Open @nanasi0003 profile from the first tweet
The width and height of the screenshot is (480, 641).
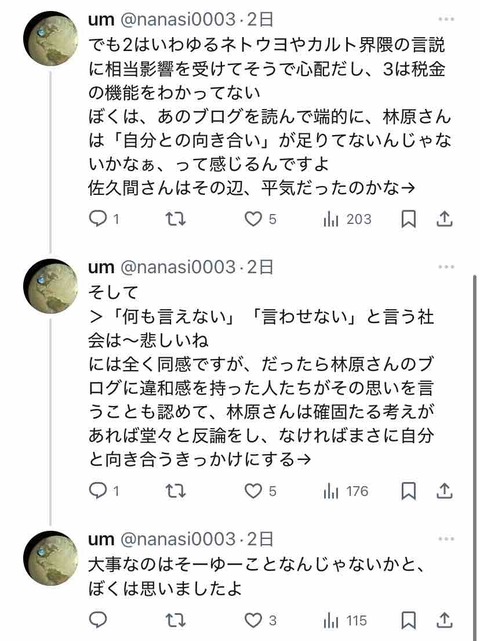coord(178,20)
